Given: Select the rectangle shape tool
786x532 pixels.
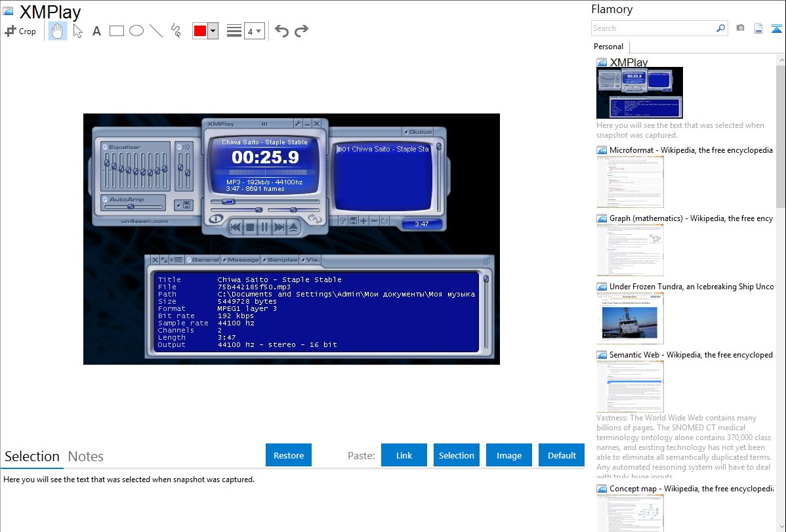Looking at the screenshot, I should (x=116, y=31).
